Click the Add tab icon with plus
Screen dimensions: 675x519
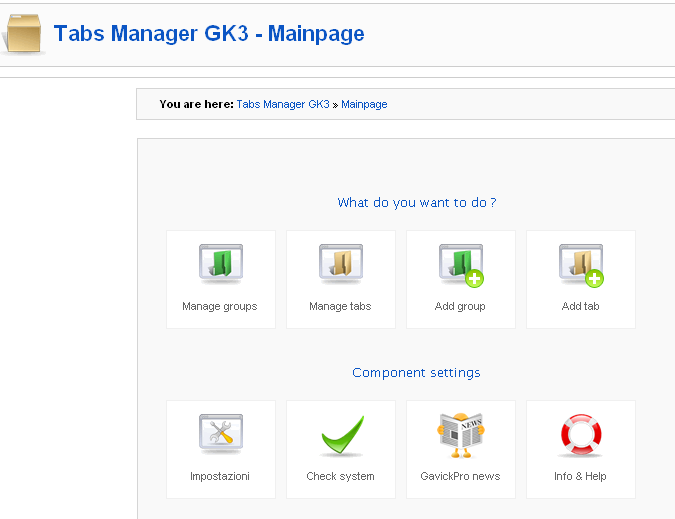point(581,265)
